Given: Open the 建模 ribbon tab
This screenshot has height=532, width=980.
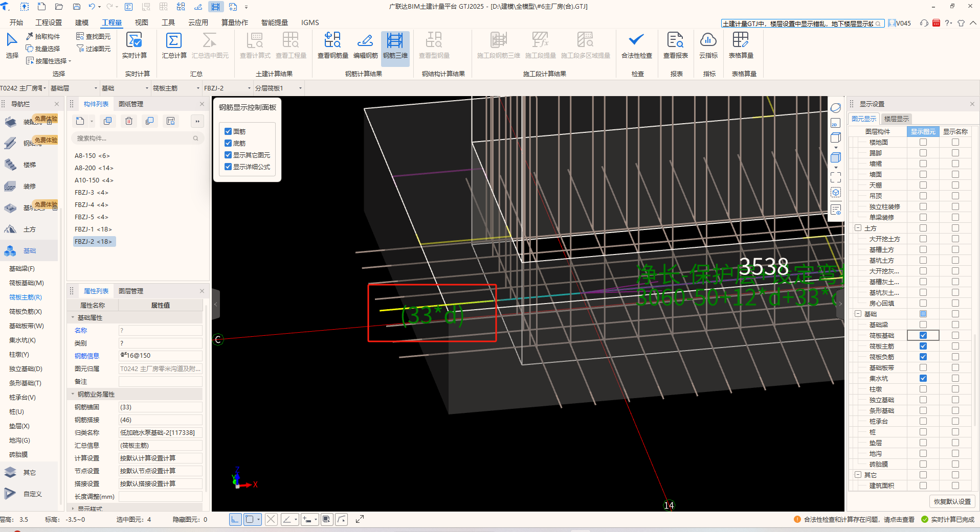Looking at the screenshot, I should [x=82, y=22].
